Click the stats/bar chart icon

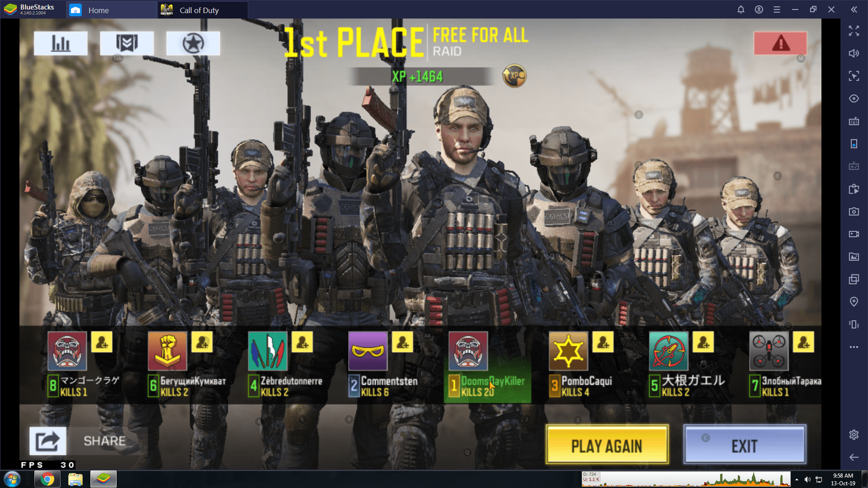coord(60,42)
